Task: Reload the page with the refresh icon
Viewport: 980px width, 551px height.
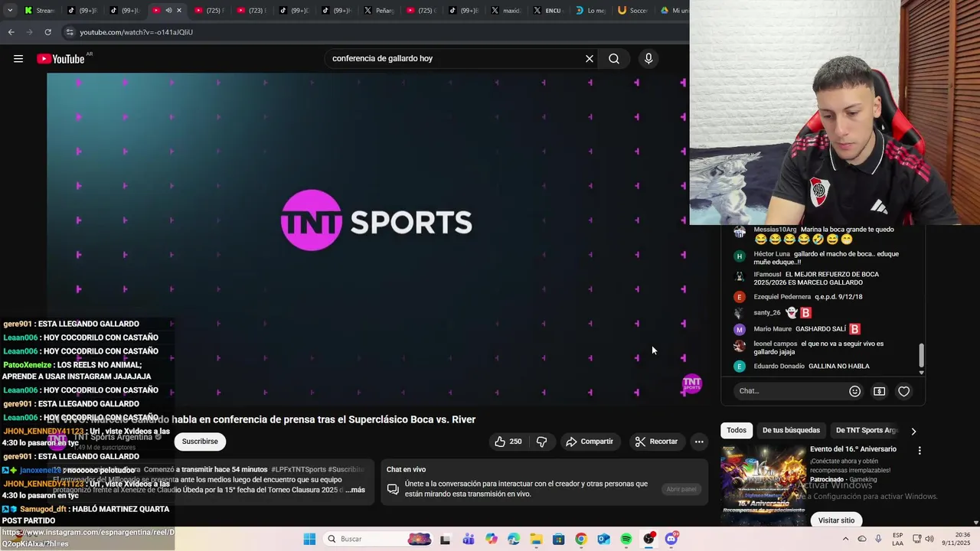Action: tap(47, 32)
